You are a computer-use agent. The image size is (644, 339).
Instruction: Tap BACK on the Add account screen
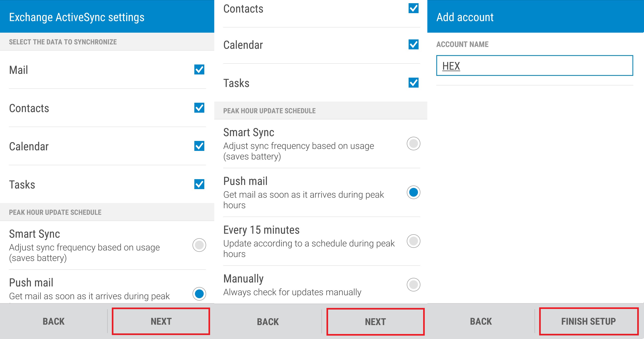click(481, 321)
